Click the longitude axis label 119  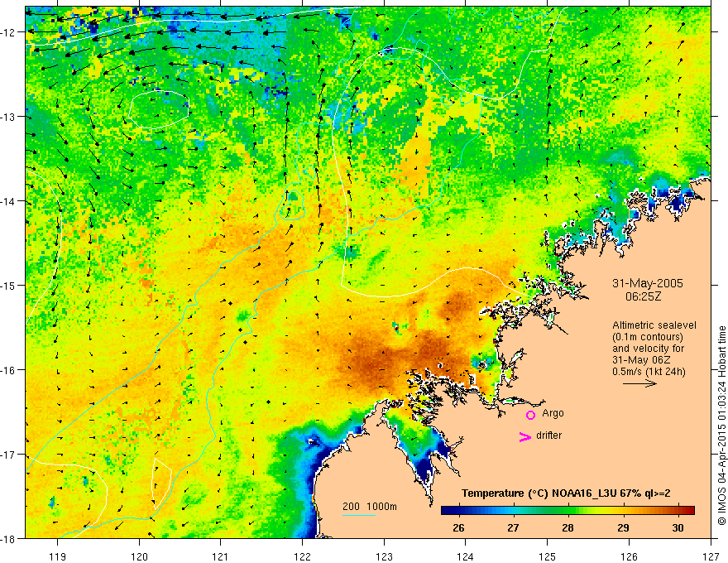click(58, 556)
